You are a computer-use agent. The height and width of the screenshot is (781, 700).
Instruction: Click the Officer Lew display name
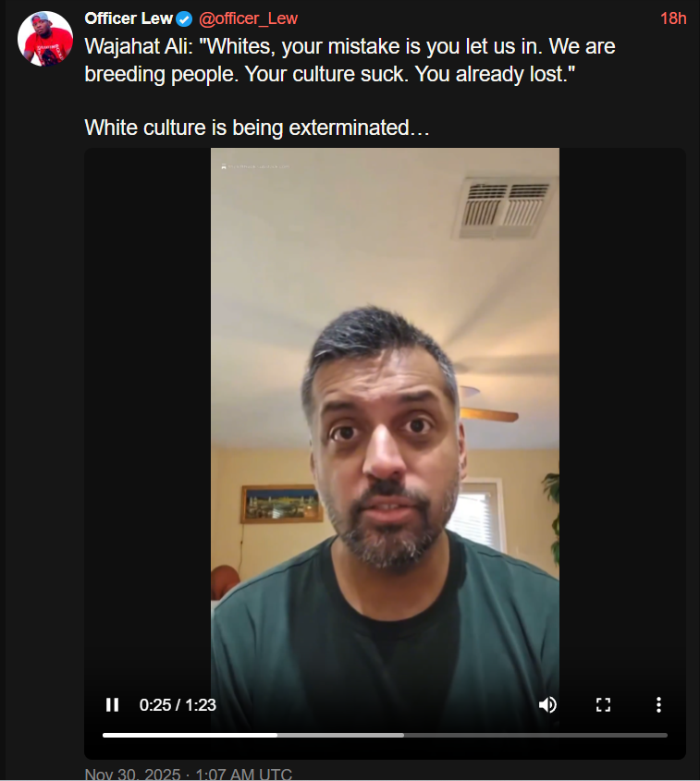(x=129, y=18)
